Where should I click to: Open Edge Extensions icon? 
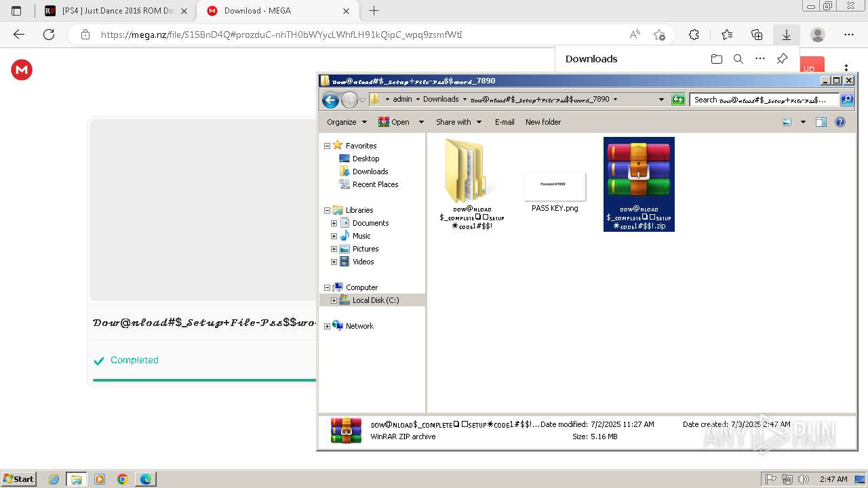694,35
